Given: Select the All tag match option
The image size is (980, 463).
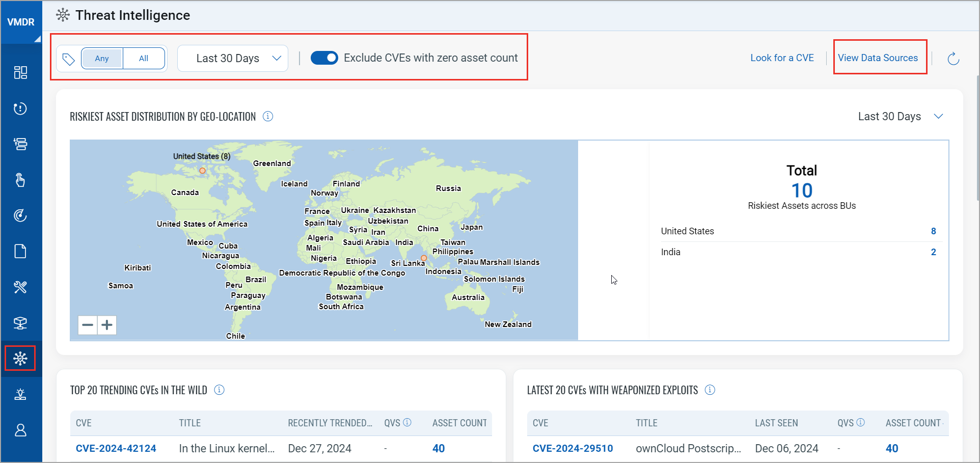Looking at the screenshot, I should (x=144, y=59).
